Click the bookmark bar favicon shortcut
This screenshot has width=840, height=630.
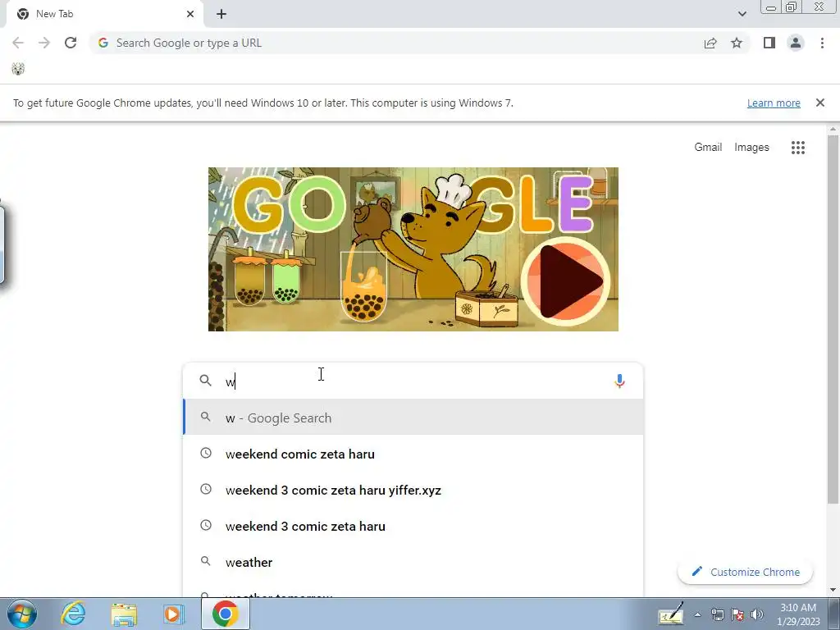click(x=18, y=69)
